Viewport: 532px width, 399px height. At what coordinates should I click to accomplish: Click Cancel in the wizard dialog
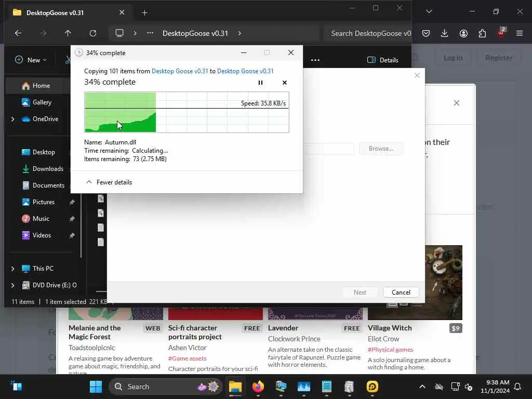pyautogui.click(x=401, y=292)
